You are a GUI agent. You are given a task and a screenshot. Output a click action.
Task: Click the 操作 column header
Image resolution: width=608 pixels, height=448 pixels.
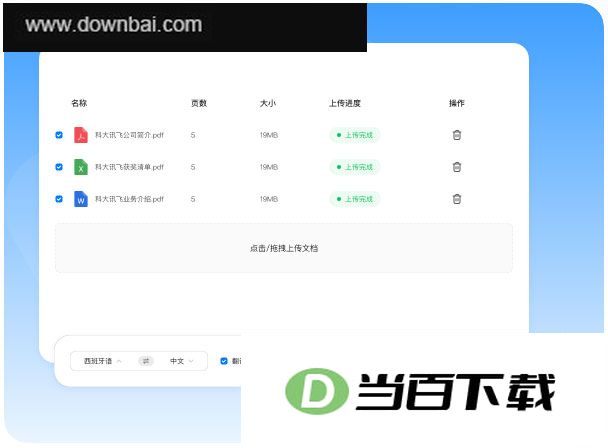(x=457, y=103)
